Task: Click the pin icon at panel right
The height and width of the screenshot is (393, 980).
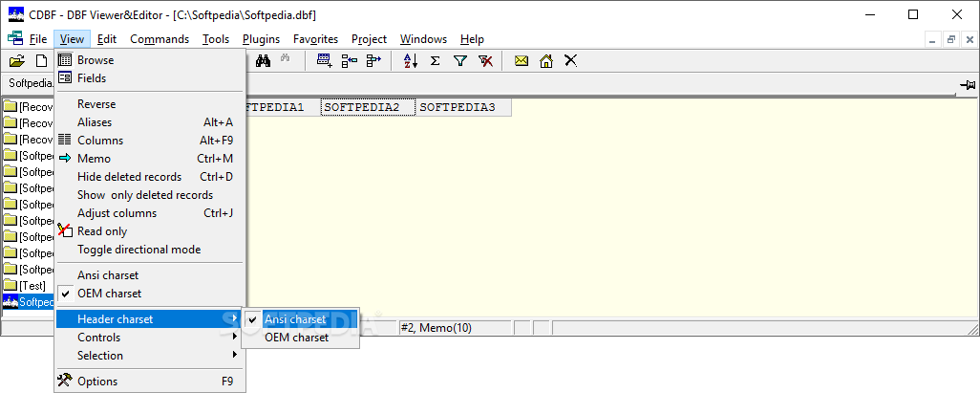Action: tap(969, 84)
